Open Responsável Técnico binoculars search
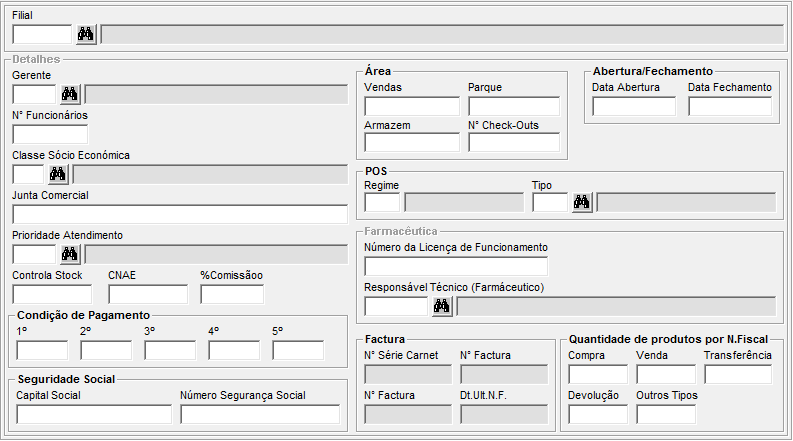The width and height of the screenshot is (793, 441). [x=441, y=306]
